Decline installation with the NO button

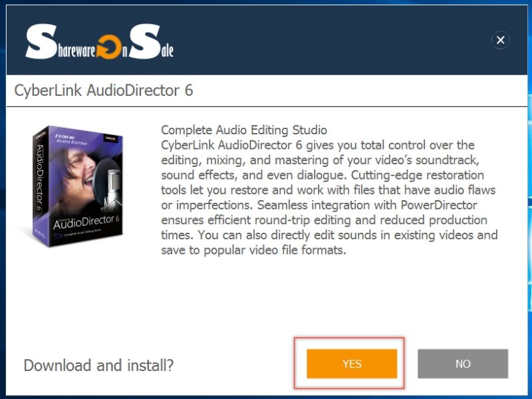click(x=463, y=364)
